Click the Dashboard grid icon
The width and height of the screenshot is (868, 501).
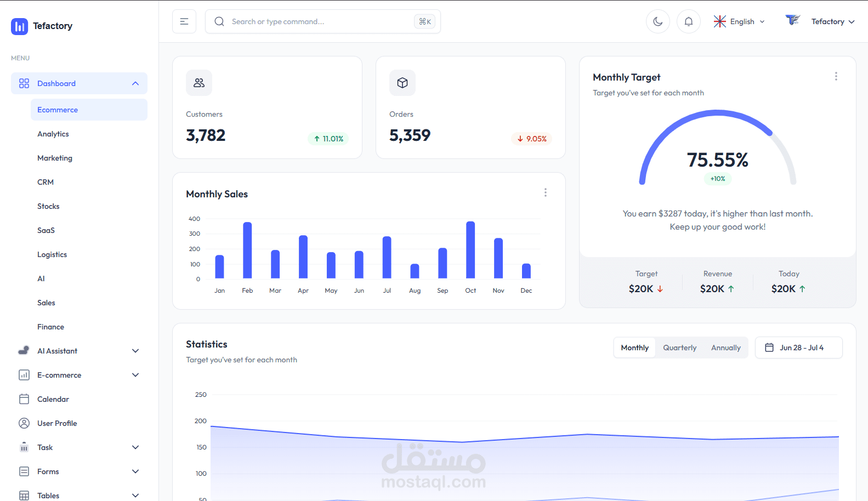[24, 83]
